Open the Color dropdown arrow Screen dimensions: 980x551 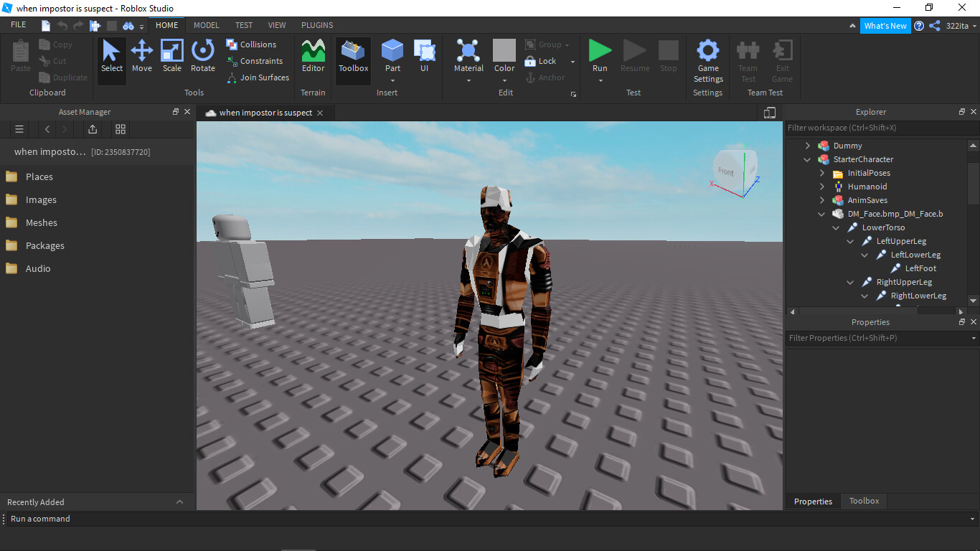point(504,80)
